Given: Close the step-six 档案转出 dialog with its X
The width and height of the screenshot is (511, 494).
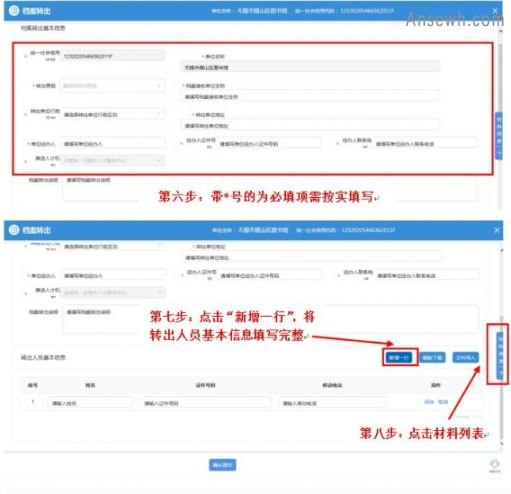Looking at the screenshot, I should click(495, 11).
